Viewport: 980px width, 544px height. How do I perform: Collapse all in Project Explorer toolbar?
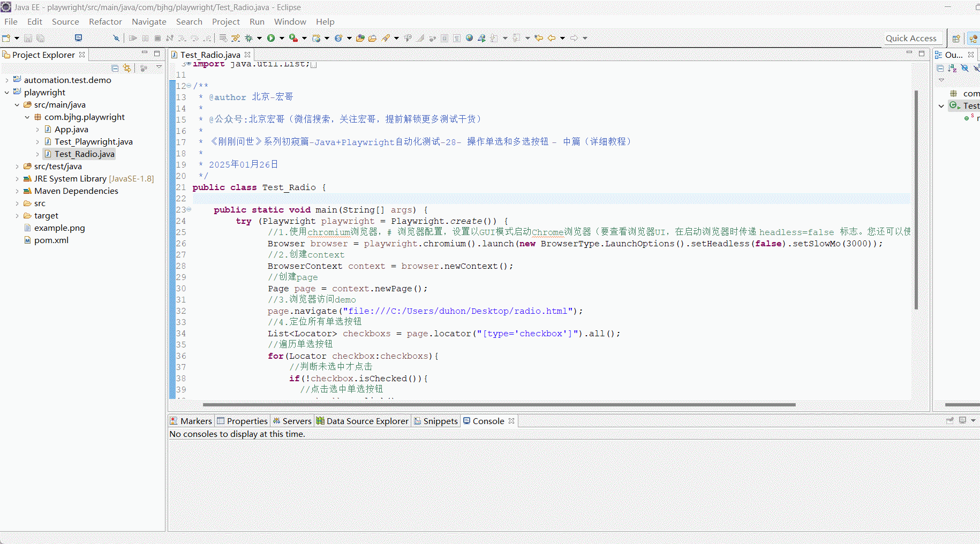coord(115,68)
